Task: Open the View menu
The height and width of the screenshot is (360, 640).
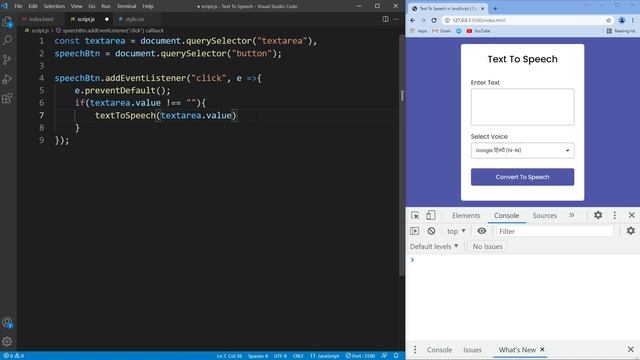Action: (76, 6)
